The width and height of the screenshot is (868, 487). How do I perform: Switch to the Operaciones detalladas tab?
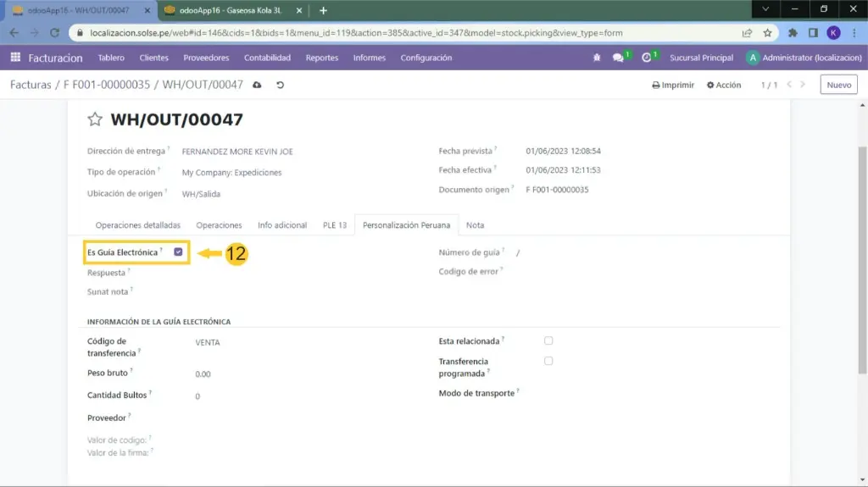(x=137, y=225)
